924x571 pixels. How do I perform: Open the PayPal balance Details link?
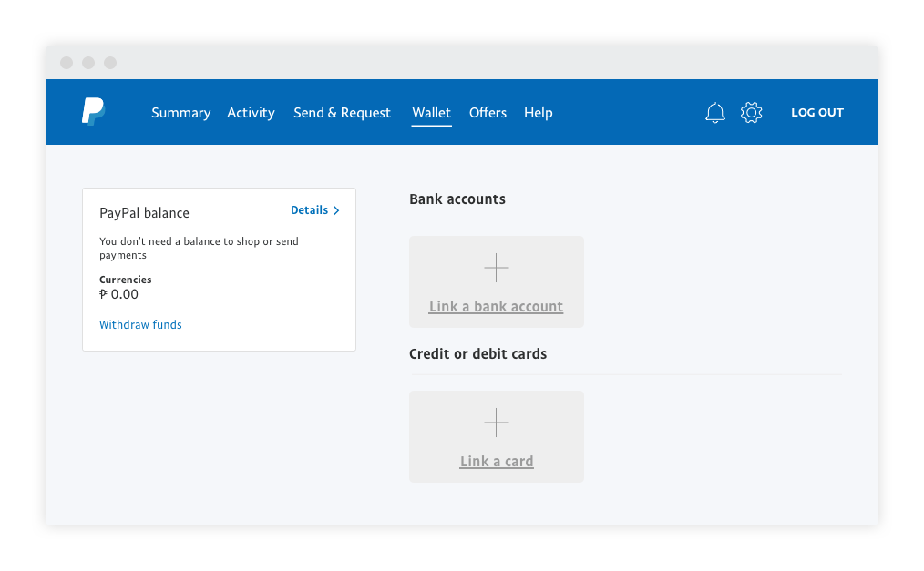pyautogui.click(x=309, y=210)
